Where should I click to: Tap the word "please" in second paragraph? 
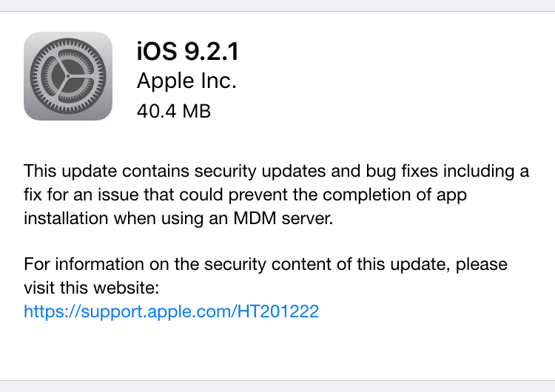[x=481, y=264]
